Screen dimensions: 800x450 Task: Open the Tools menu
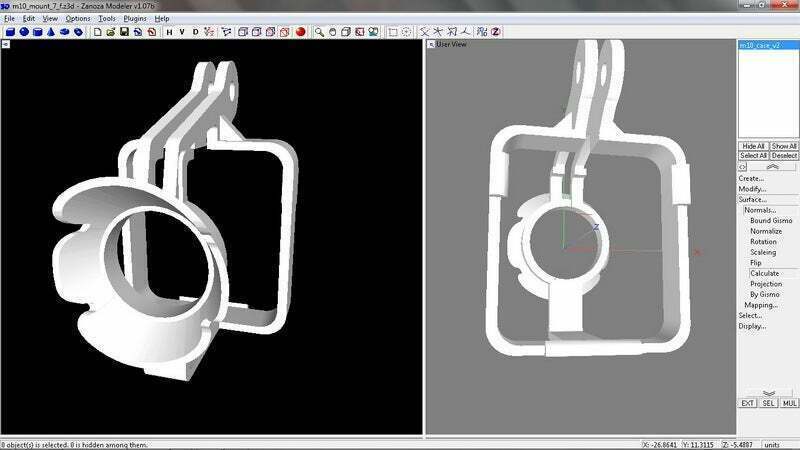(106, 18)
